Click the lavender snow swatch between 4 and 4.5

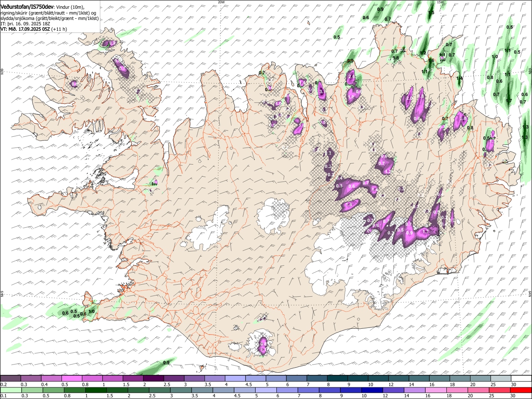235,379
